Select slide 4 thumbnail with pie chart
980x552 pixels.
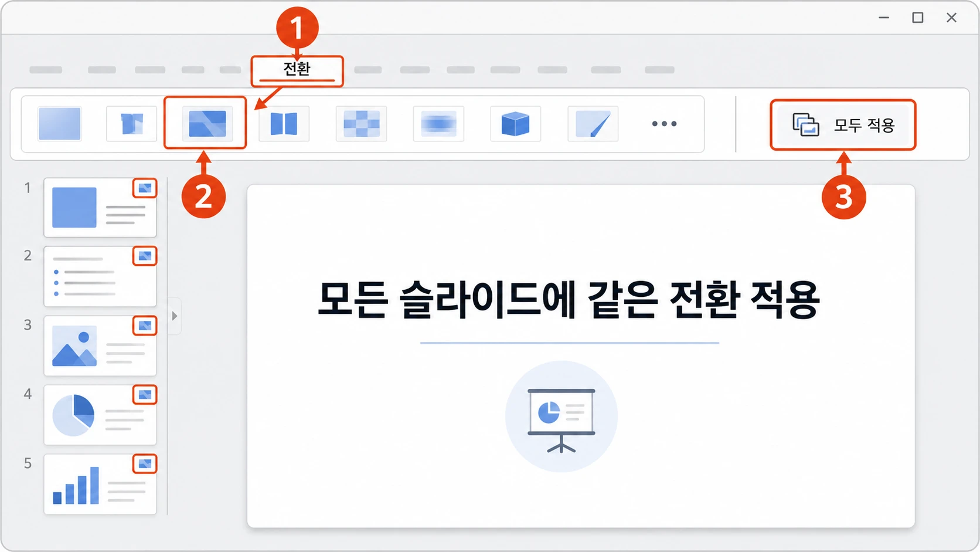[100, 415]
